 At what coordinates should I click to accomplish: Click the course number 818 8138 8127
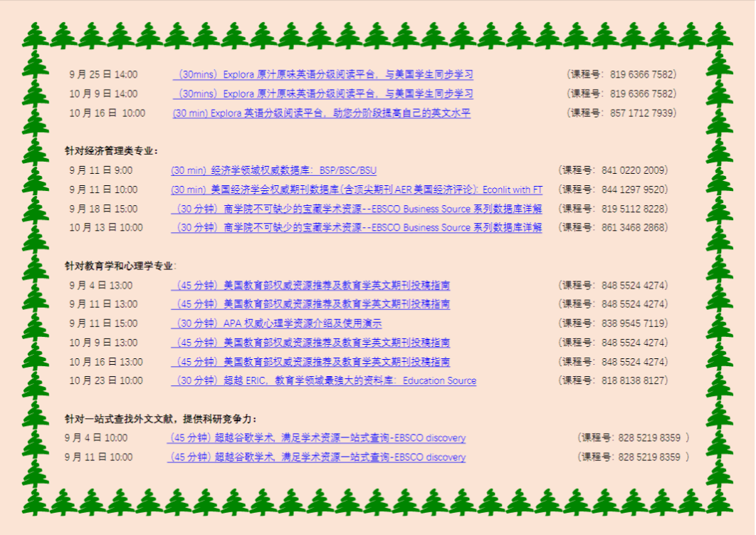(x=634, y=381)
